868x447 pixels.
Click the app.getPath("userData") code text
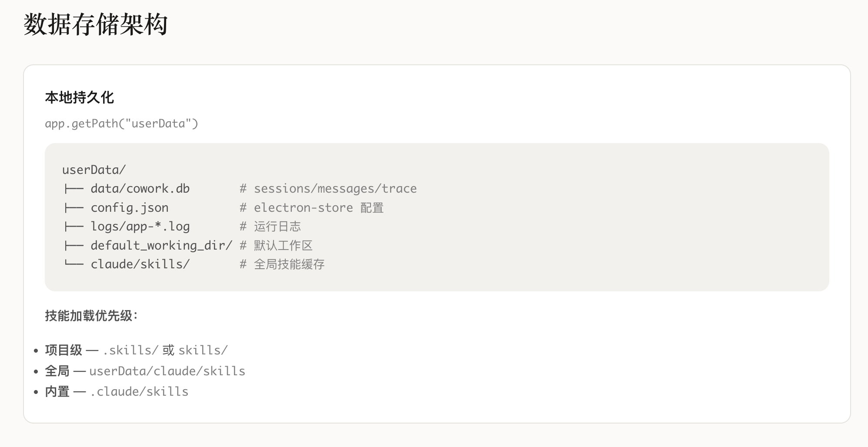coord(121,124)
